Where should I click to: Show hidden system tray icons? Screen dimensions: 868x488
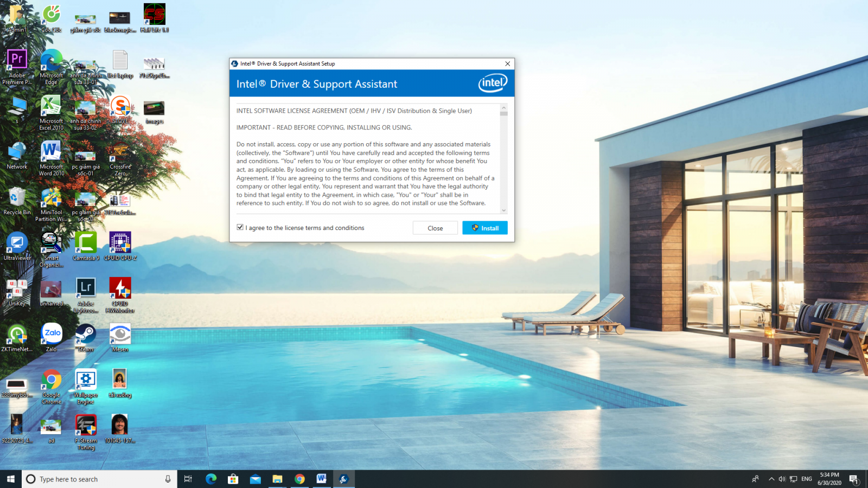tap(771, 479)
